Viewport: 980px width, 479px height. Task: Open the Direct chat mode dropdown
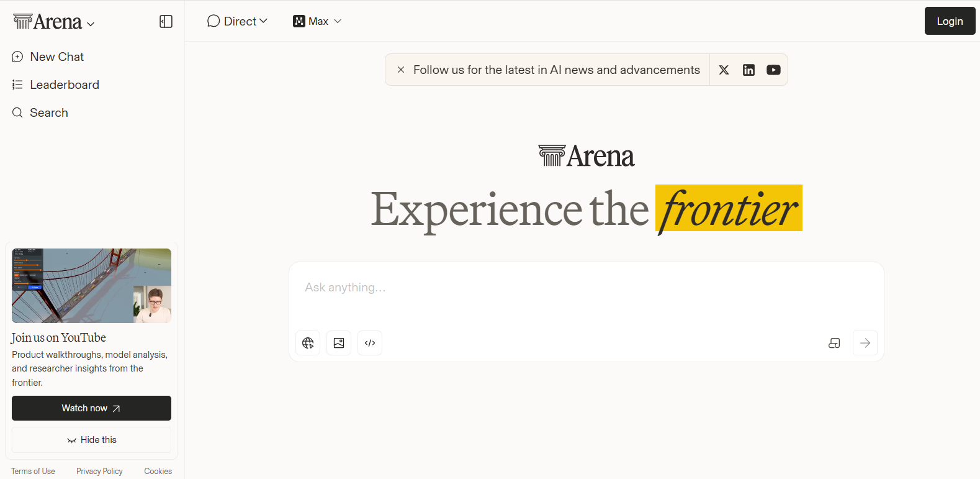[238, 21]
